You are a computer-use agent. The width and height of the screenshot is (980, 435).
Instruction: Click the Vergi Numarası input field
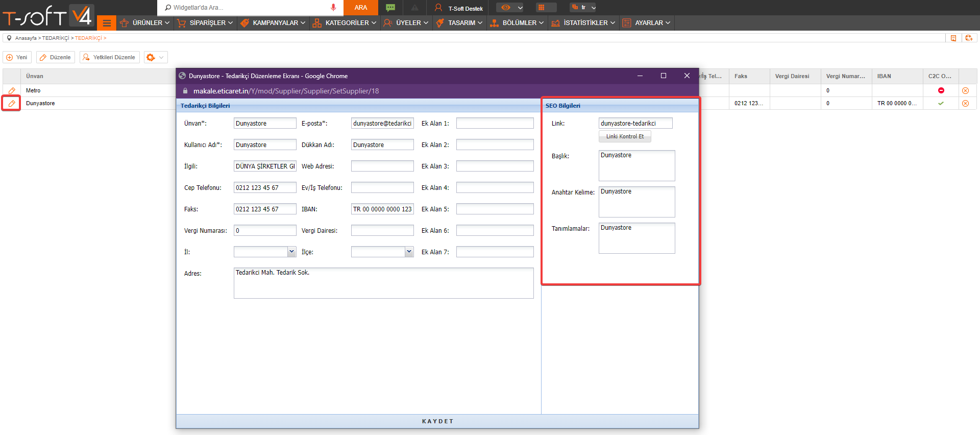click(x=265, y=230)
